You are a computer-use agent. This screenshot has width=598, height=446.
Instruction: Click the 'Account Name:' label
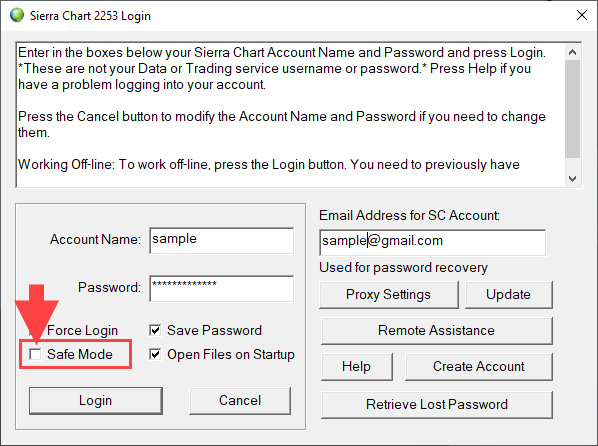95,240
